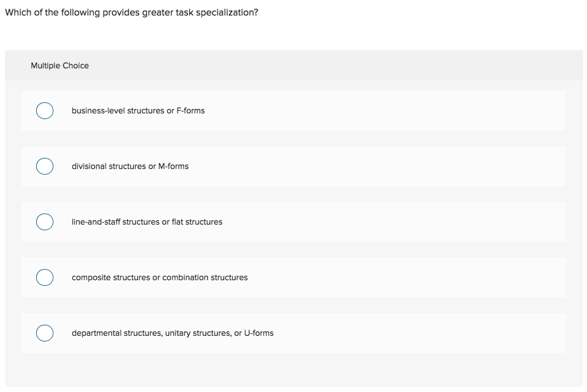Image resolution: width=587 pixels, height=392 pixels.
Task: Click blank space in the F-forms answer card
Action: coord(374,111)
